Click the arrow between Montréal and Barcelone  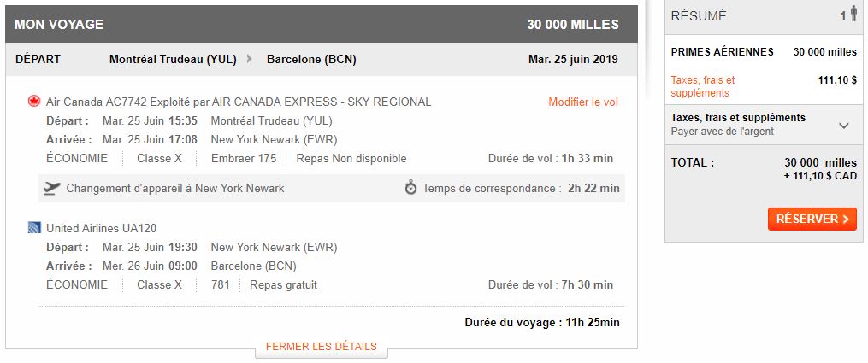[249, 59]
